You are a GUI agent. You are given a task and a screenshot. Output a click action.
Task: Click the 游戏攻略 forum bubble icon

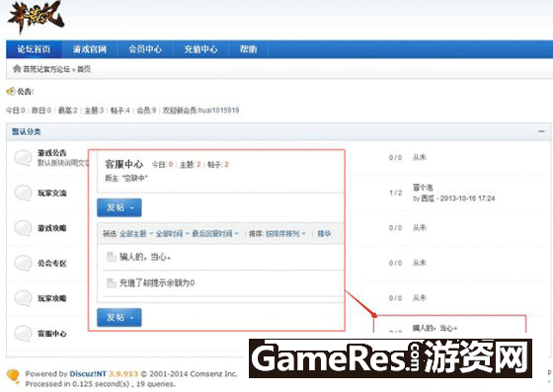pyautogui.click(x=24, y=228)
